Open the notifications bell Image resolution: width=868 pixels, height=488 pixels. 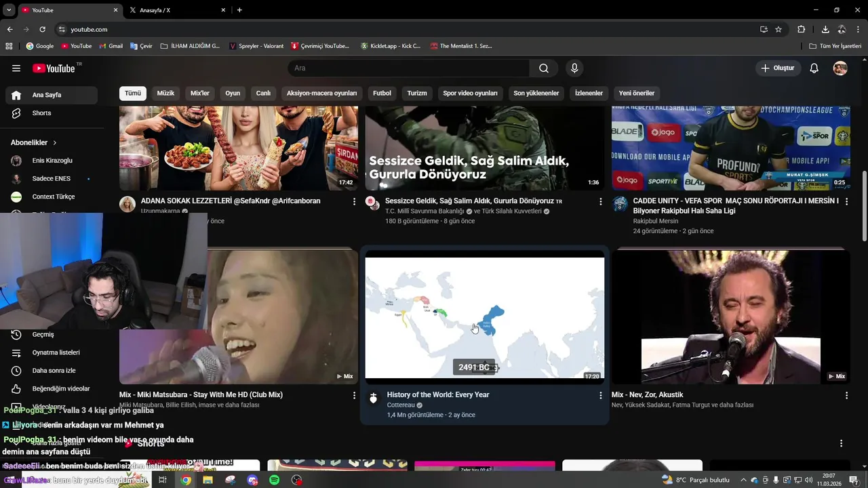tap(814, 68)
